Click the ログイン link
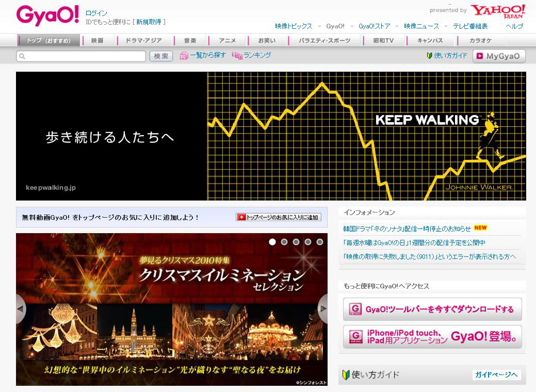Viewport: 536px width, 392px height. coord(96,13)
